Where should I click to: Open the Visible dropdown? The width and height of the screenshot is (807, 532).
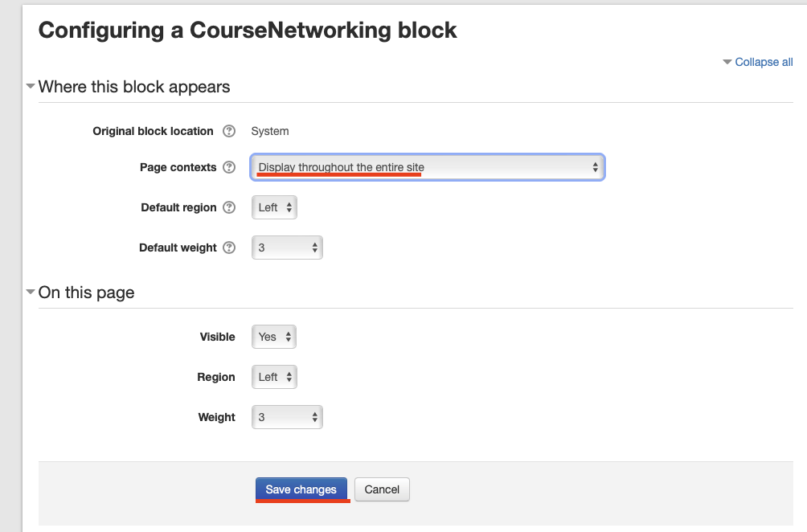coord(274,337)
